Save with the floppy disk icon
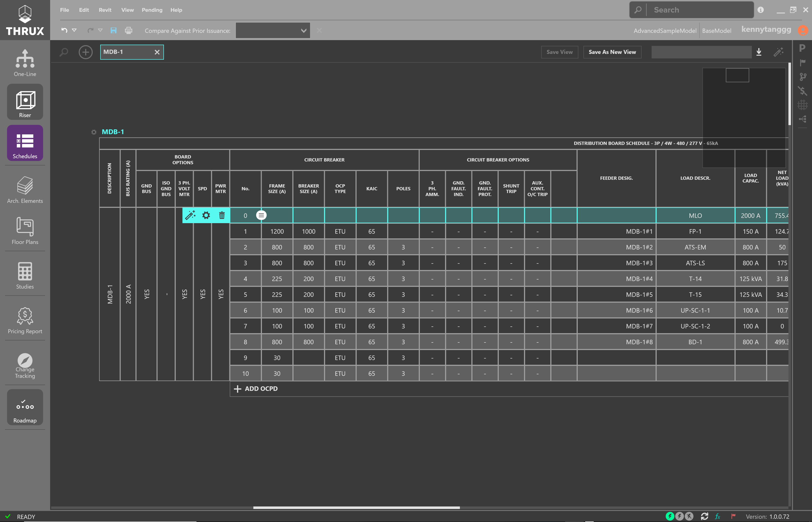This screenshot has width=812, height=522. (x=114, y=31)
